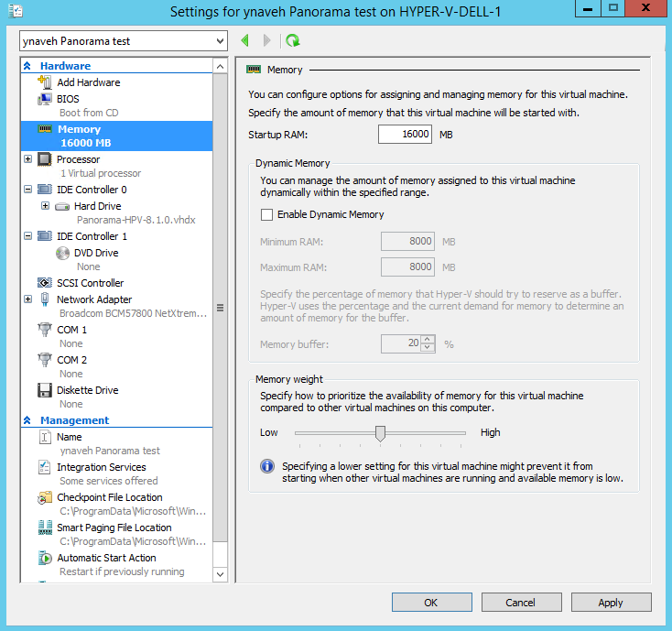The image size is (672, 631).
Task: Click the OK button
Action: pos(430,603)
